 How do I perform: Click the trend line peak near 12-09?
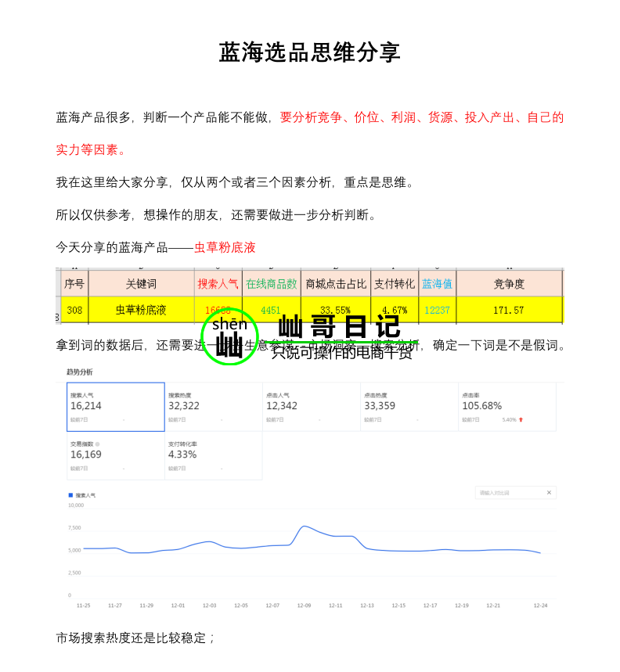pyautogui.click(x=304, y=526)
